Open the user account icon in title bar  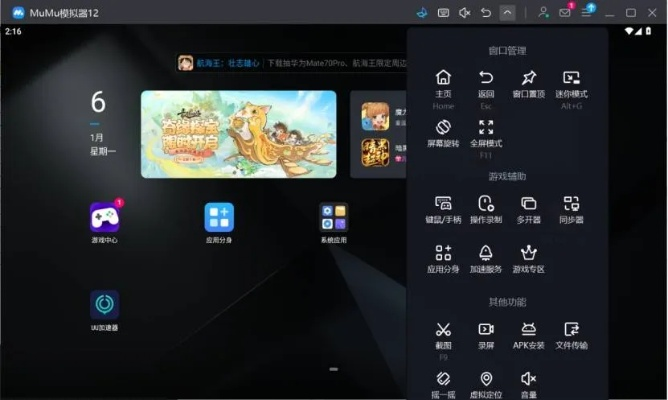tap(543, 13)
